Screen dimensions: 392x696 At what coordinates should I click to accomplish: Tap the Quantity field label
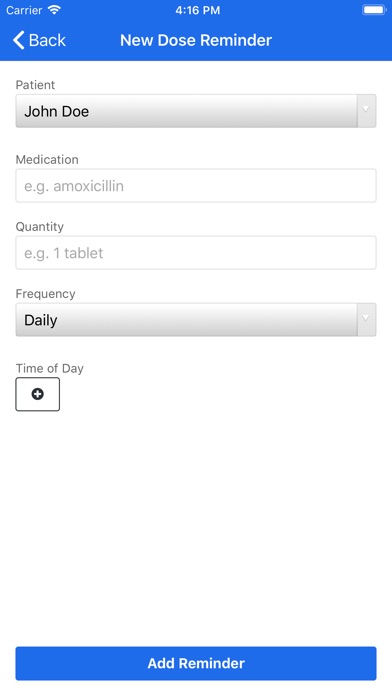tap(40, 226)
